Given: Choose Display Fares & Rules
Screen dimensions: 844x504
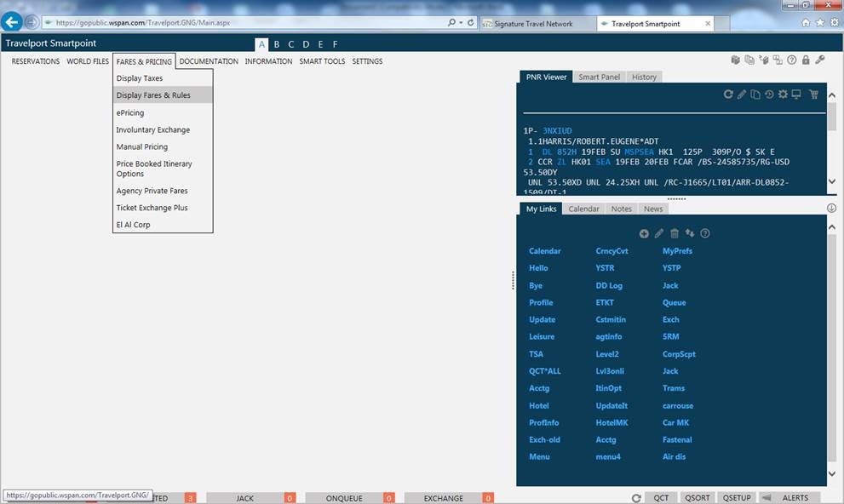Looking at the screenshot, I should 163,95.
